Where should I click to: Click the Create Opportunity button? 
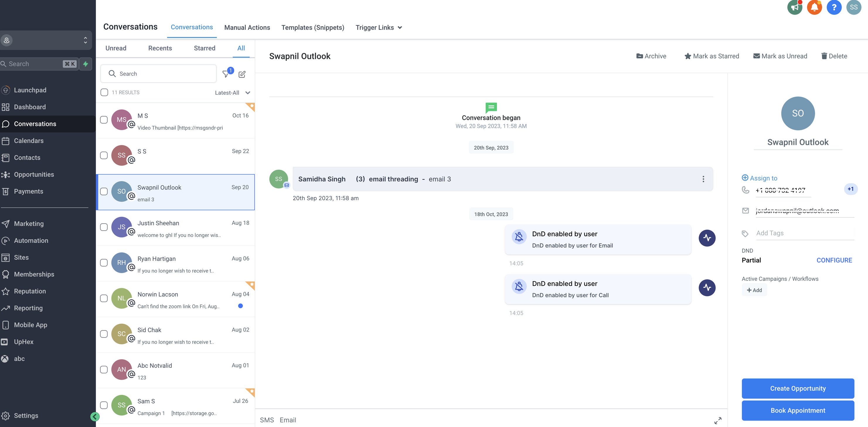(x=798, y=388)
